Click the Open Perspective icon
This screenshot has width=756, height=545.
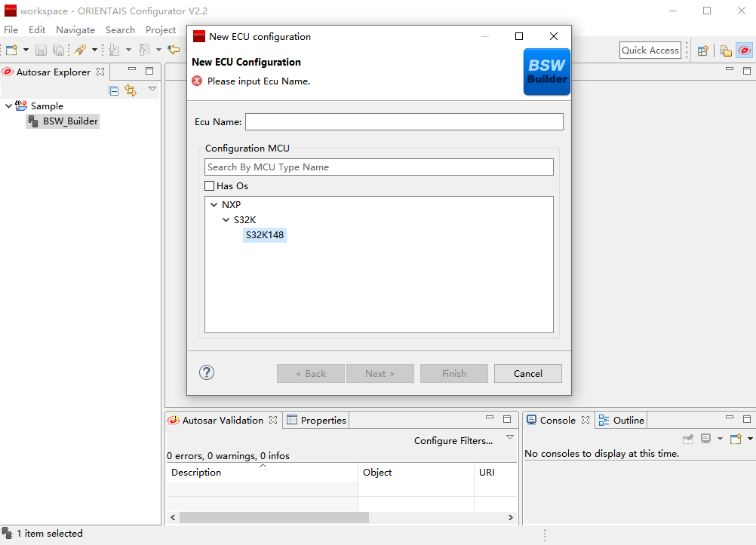(x=702, y=51)
